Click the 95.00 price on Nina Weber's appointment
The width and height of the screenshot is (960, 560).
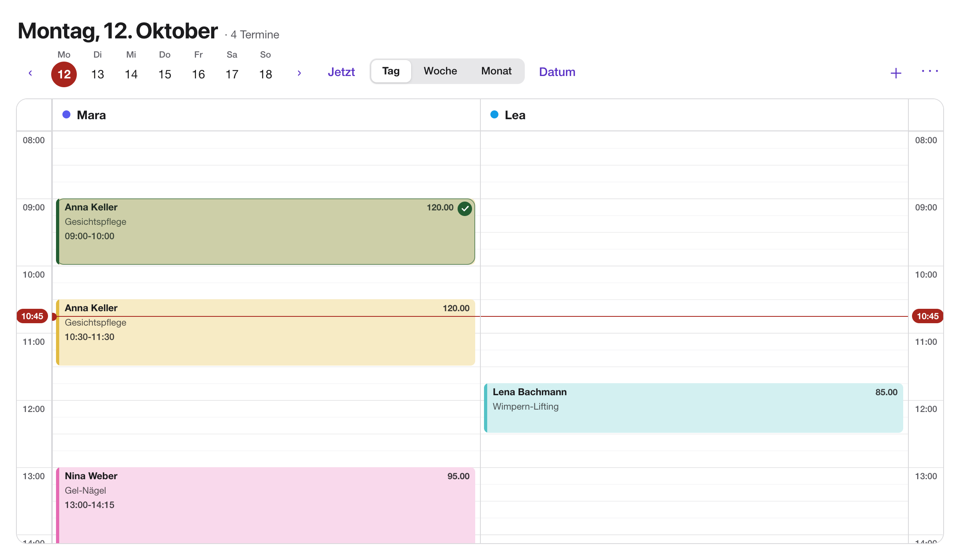pos(458,476)
